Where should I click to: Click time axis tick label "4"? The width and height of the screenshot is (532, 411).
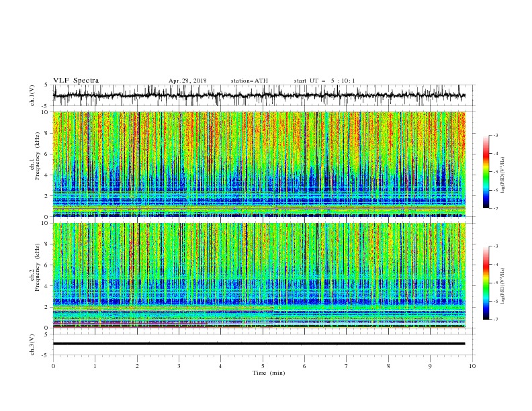tap(221, 366)
